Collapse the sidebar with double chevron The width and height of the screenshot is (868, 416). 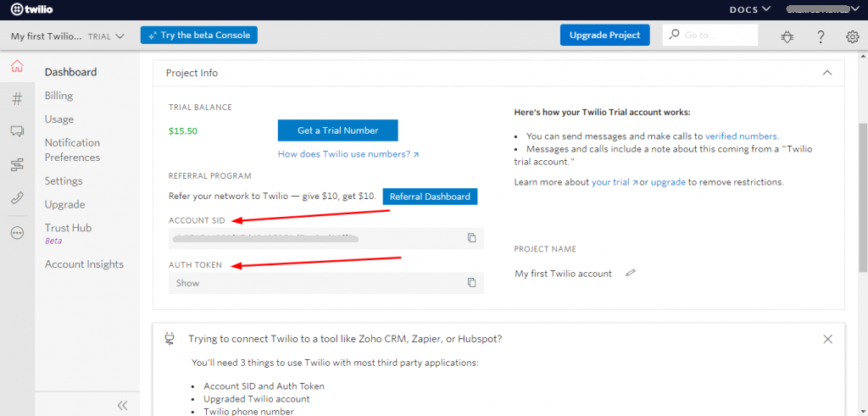click(x=122, y=405)
